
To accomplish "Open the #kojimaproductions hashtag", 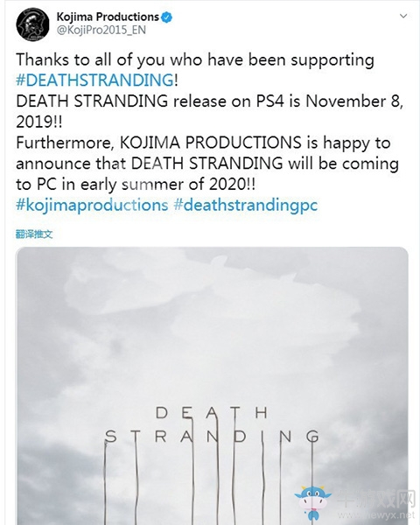I will (x=92, y=206).
